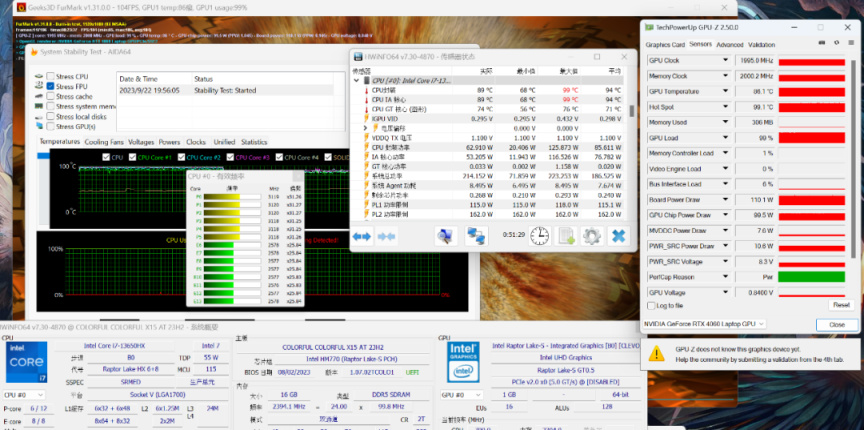Click the Stress CPU chip icon in AIDA64
The image size is (864, 430).
tap(39, 76)
